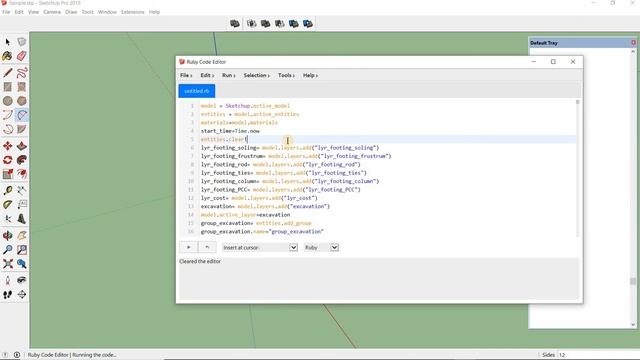Screen dimensions: 640x360
Task: Click the undo arrow button beside play
Action: [207, 247]
